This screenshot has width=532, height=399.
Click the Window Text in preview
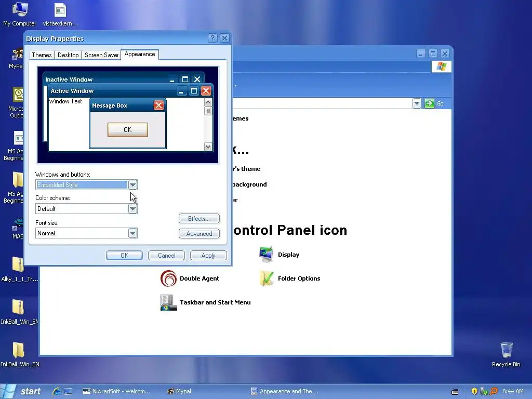tap(65, 101)
